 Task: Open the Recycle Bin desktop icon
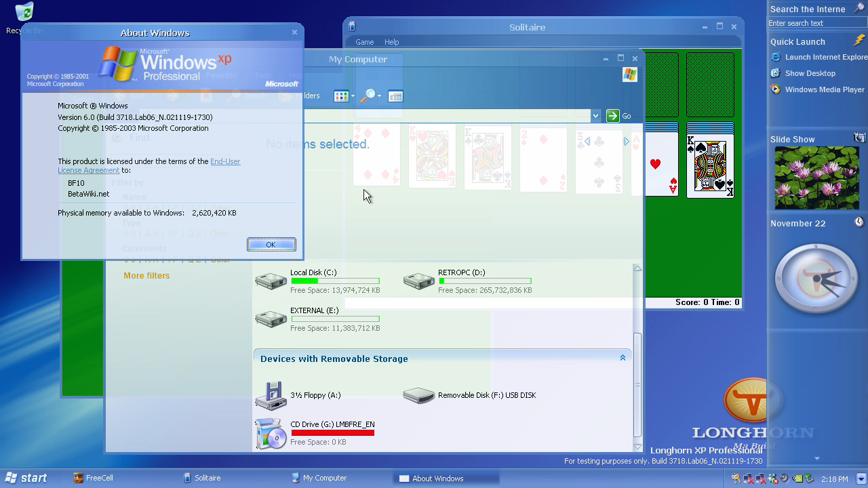(24, 18)
